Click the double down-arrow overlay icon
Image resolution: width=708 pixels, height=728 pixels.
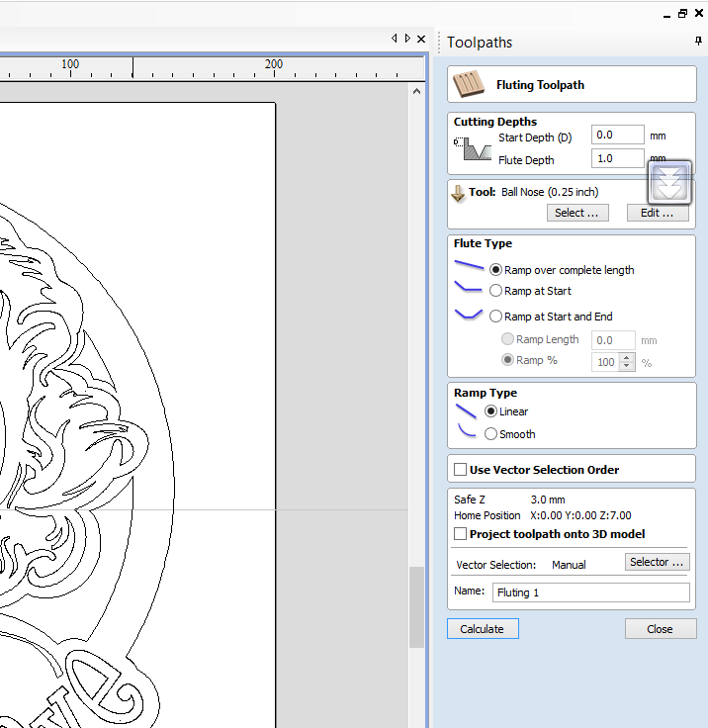click(x=669, y=181)
